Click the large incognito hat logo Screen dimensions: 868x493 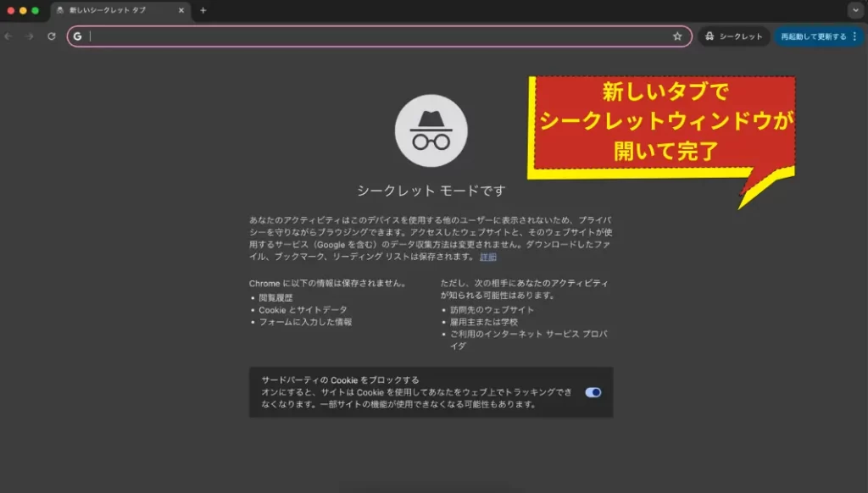[x=433, y=130]
